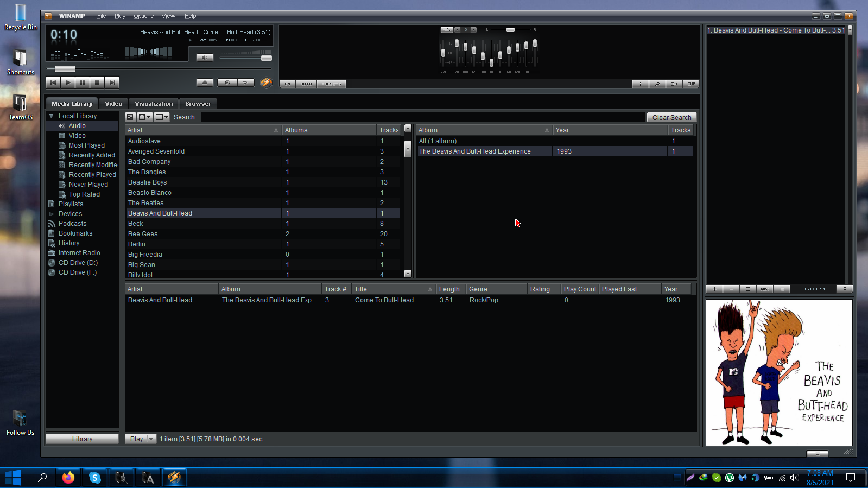The width and height of the screenshot is (868, 488).
Task: Open the view layout dropdown icon
Action: (144, 117)
